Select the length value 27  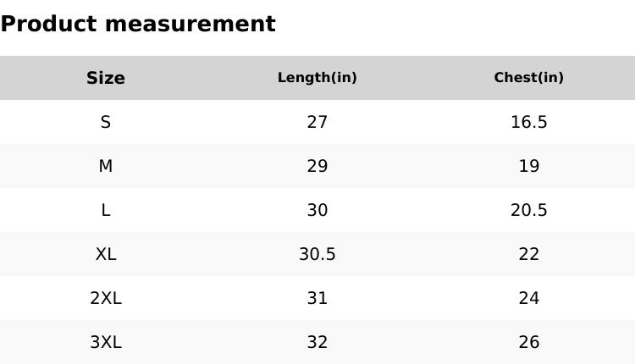(317, 122)
